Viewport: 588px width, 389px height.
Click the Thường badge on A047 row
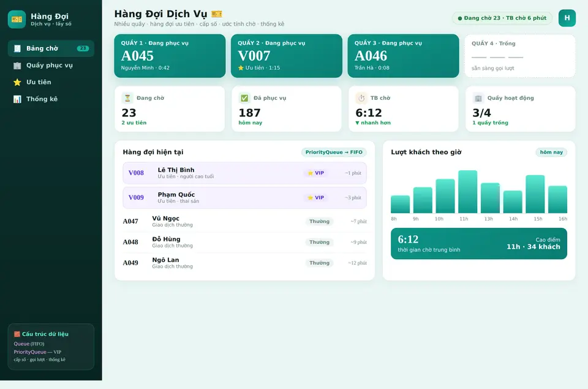click(x=320, y=221)
